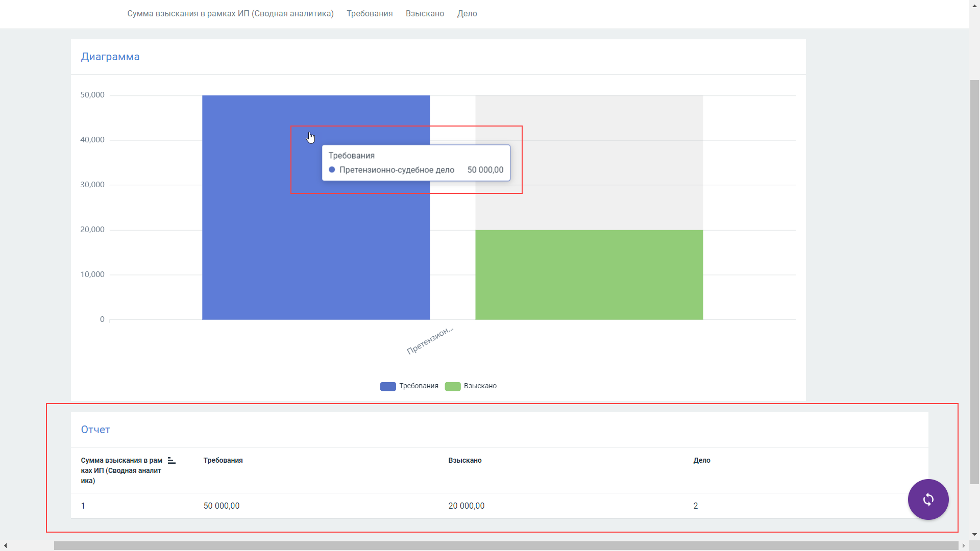The width and height of the screenshot is (980, 551).
Task: Click the Дело value 2 in the table
Action: (695, 506)
